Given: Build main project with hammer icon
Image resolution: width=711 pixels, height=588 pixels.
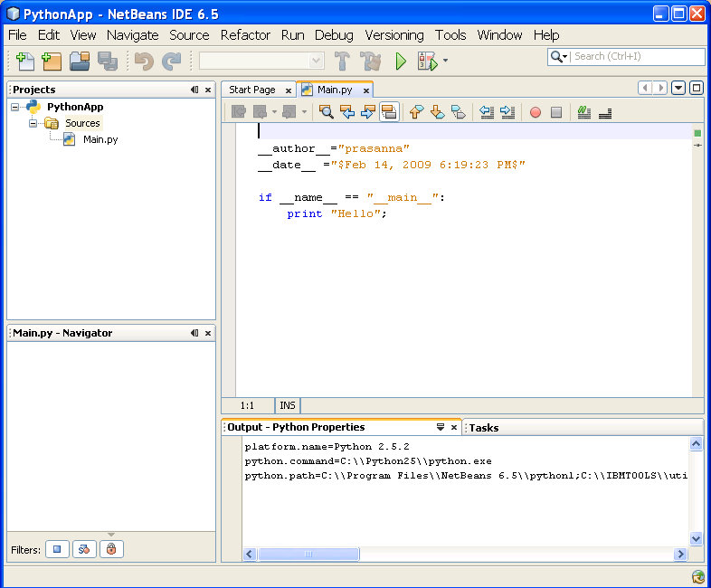Looking at the screenshot, I should pos(342,62).
